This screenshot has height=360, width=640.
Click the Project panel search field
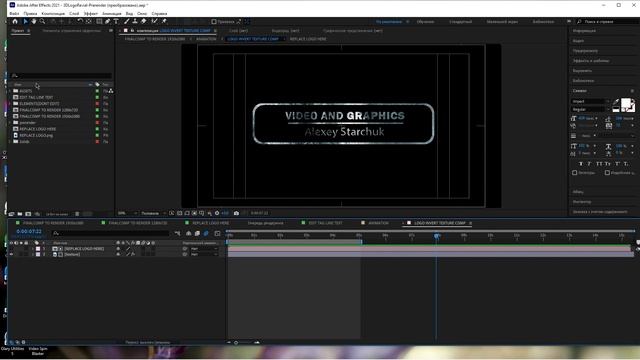click(x=61, y=76)
